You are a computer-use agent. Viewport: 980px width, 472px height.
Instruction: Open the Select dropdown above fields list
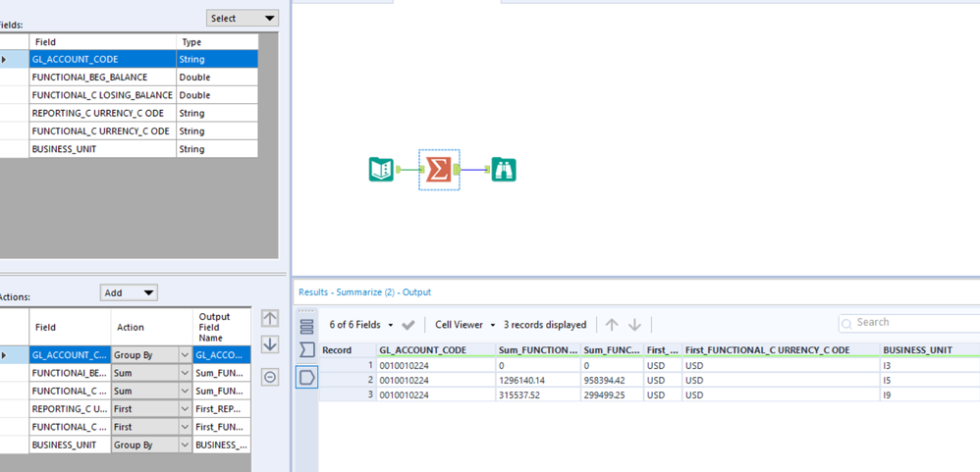243,18
